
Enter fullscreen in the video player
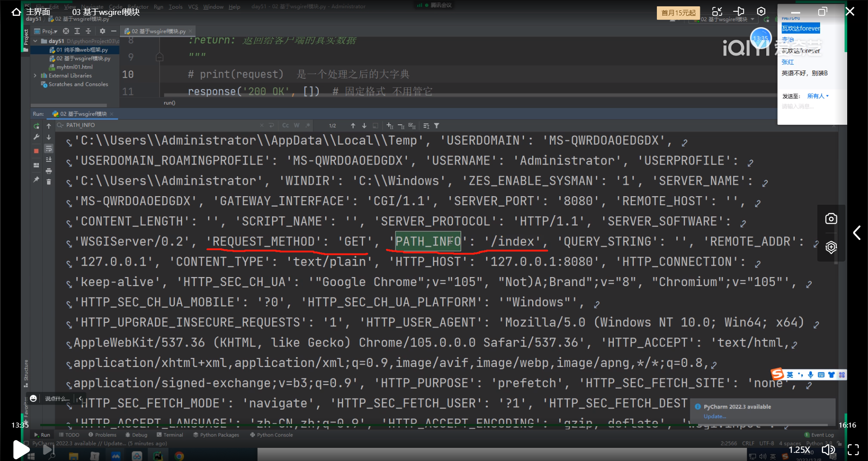pos(853,449)
